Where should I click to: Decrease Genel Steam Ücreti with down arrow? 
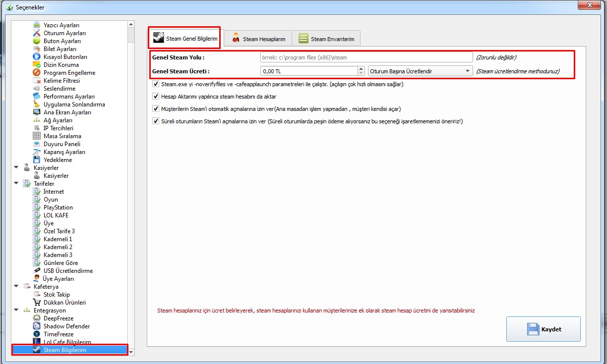(x=361, y=74)
